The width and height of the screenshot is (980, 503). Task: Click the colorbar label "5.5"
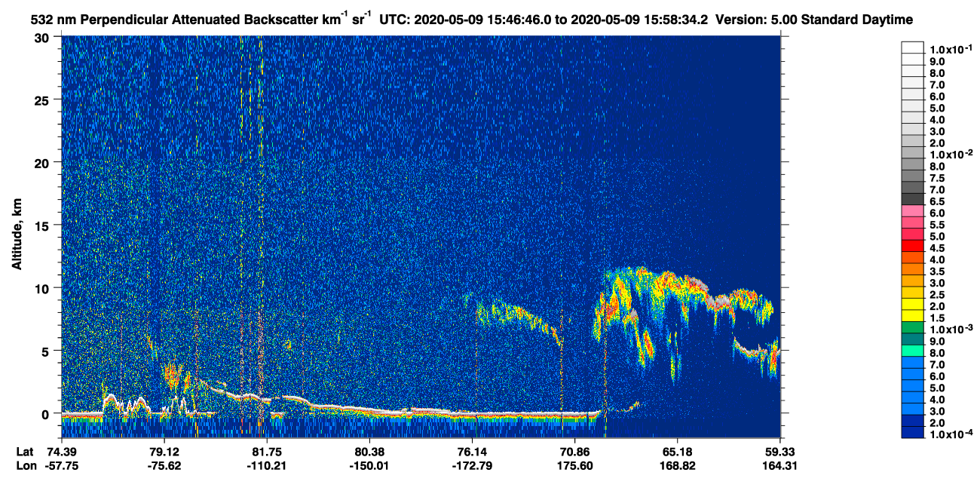tap(938, 225)
